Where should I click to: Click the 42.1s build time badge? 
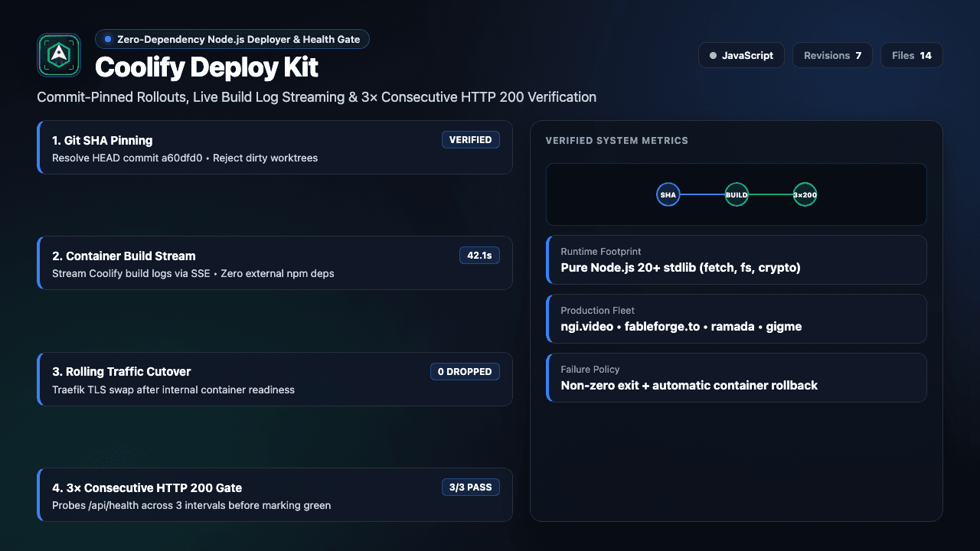pos(479,256)
